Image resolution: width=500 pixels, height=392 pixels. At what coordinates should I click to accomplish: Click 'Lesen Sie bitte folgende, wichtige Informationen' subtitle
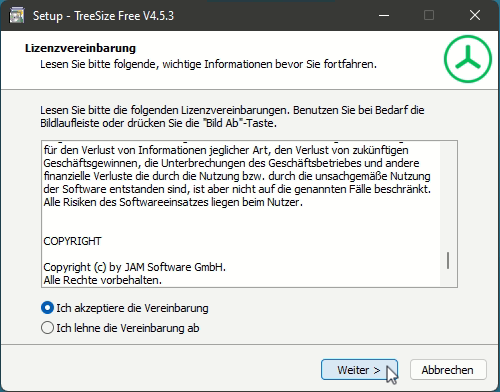209,64
